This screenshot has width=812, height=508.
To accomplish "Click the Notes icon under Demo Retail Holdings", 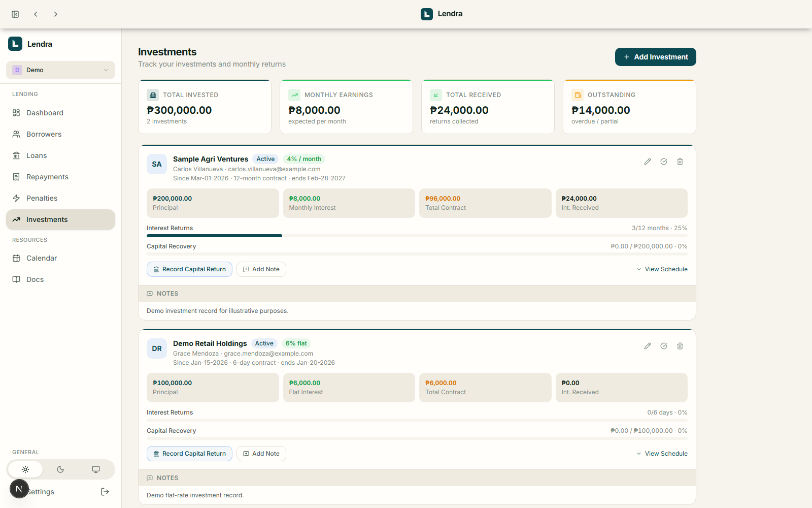I will [x=150, y=478].
